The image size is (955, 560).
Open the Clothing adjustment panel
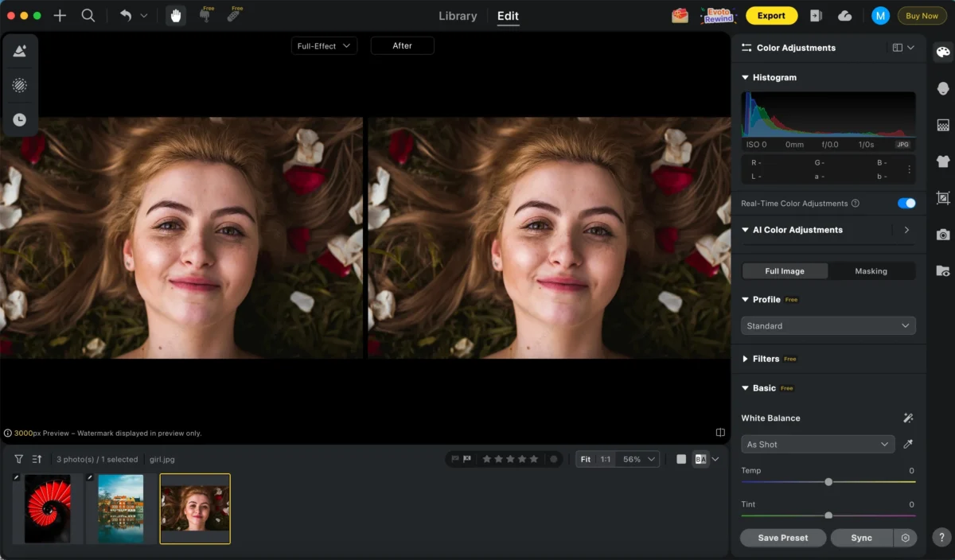[942, 160]
